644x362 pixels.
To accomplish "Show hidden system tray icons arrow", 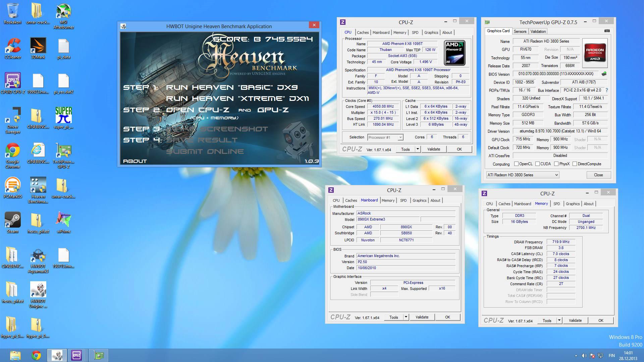I will tap(576, 356).
